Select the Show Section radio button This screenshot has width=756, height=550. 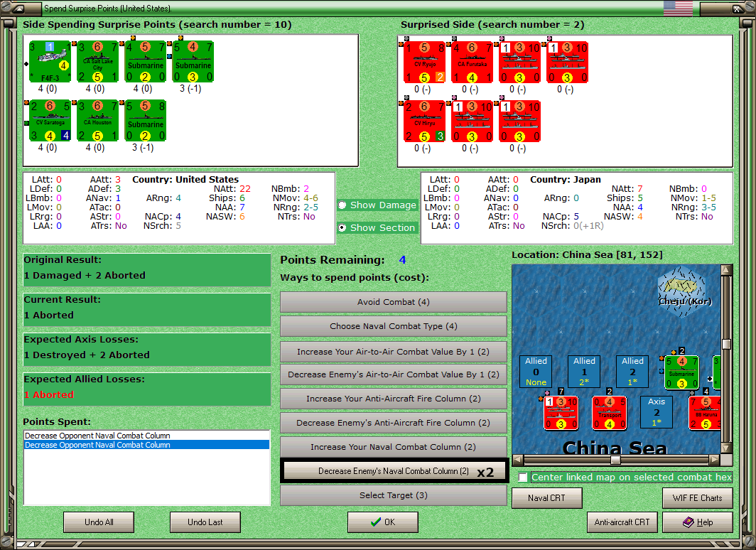[x=342, y=227]
